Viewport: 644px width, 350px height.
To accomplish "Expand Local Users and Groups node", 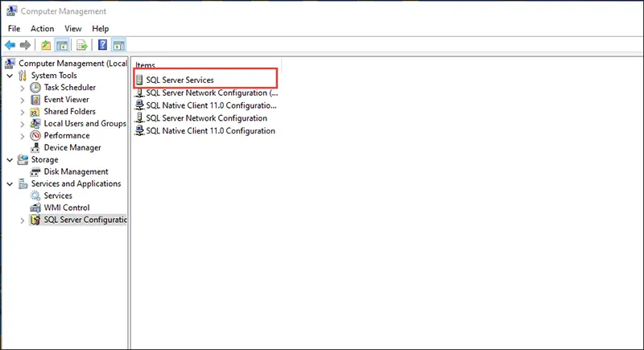I will (23, 124).
